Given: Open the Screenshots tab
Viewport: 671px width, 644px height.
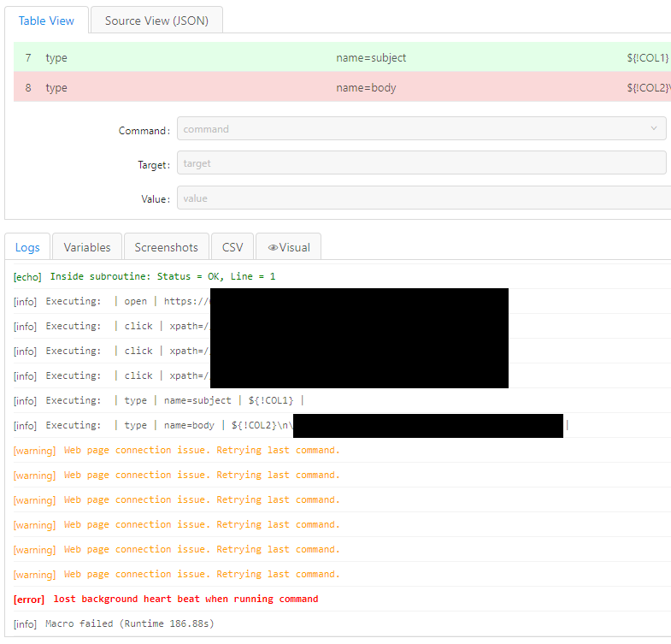Looking at the screenshot, I should pyautogui.click(x=166, y=247).
